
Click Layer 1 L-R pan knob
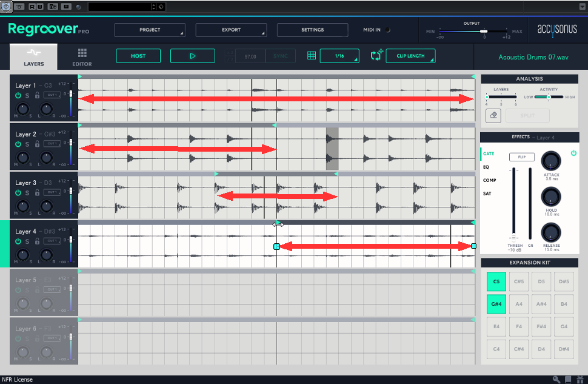pyautogui.click(x=46, y=109)
